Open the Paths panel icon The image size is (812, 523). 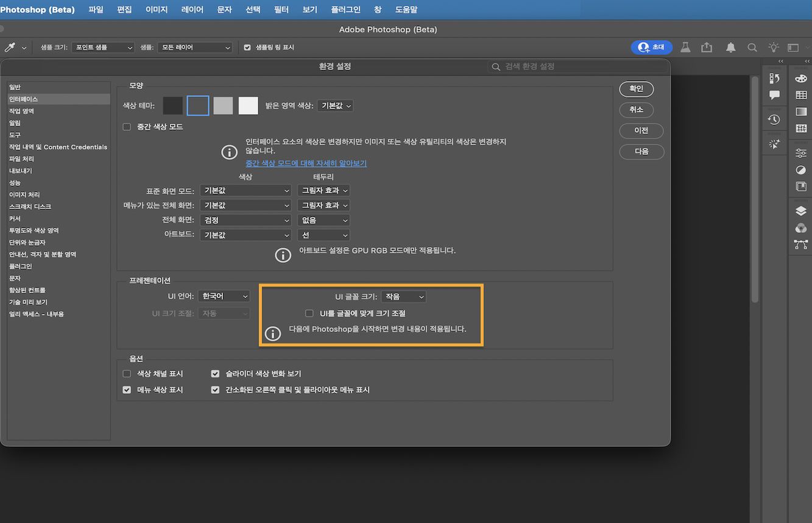pyautogui.click(x=800, y=243)
